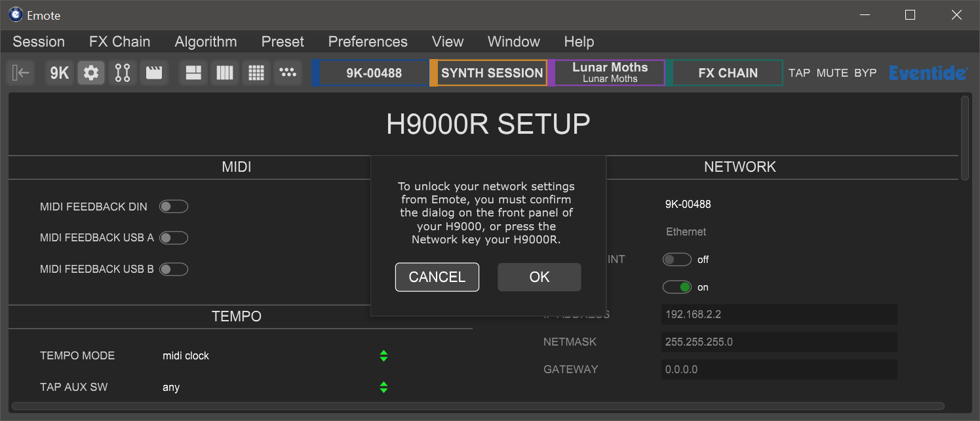Screen dimensions: 980x421
Task: Click the 9K-00488 network name value
Action: (x=688, y=205)
